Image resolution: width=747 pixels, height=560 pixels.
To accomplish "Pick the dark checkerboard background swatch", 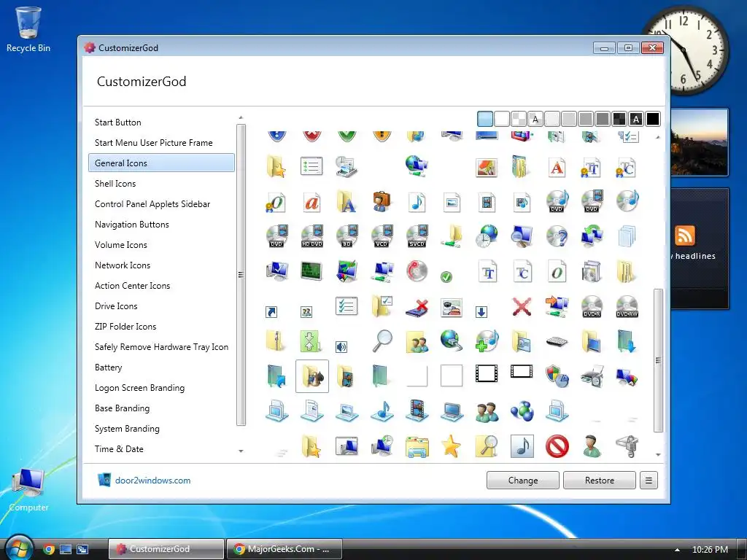I will pyautogui.click(x=619, y=119).
